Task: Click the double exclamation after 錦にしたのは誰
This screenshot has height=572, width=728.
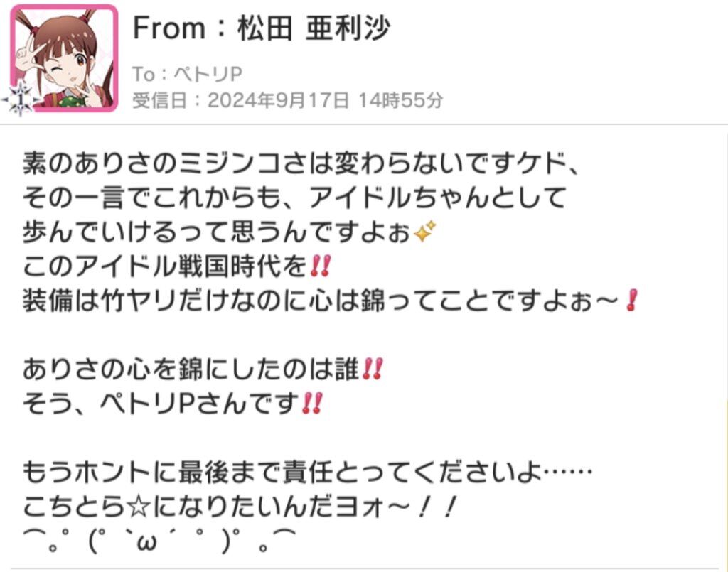Action: 372,369
